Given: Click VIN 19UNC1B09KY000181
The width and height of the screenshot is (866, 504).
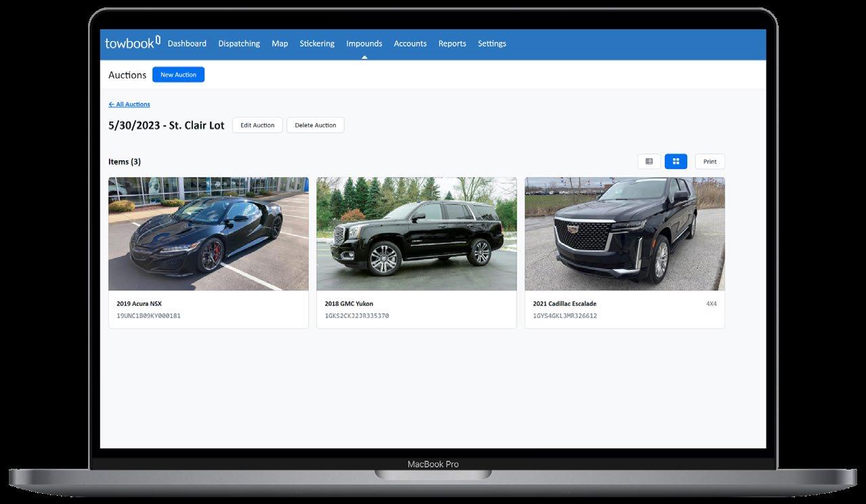Looking at the screenshot, I should [x=148, y=316].
